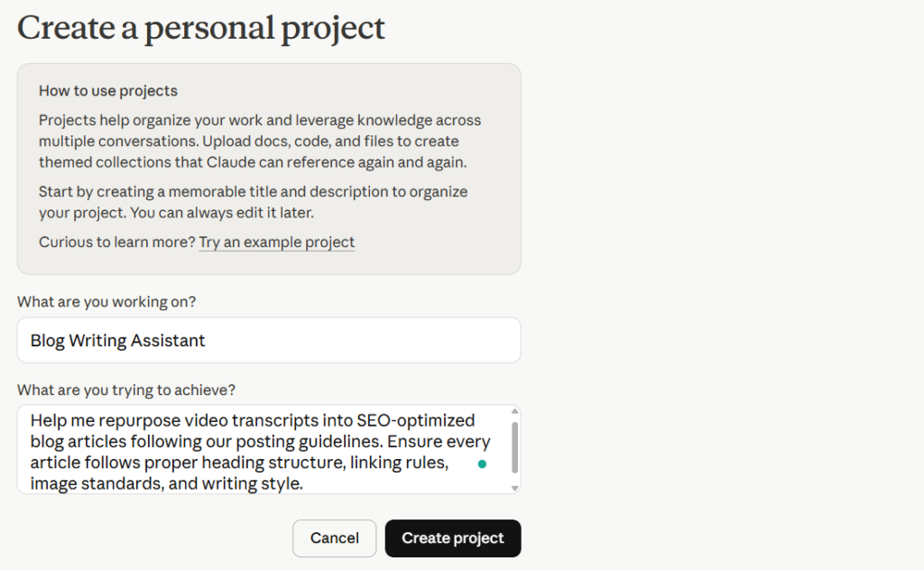924x570 pixels.
Task: Click inside the project description text area
Action: pyautogui.click(x=262, y=449)
